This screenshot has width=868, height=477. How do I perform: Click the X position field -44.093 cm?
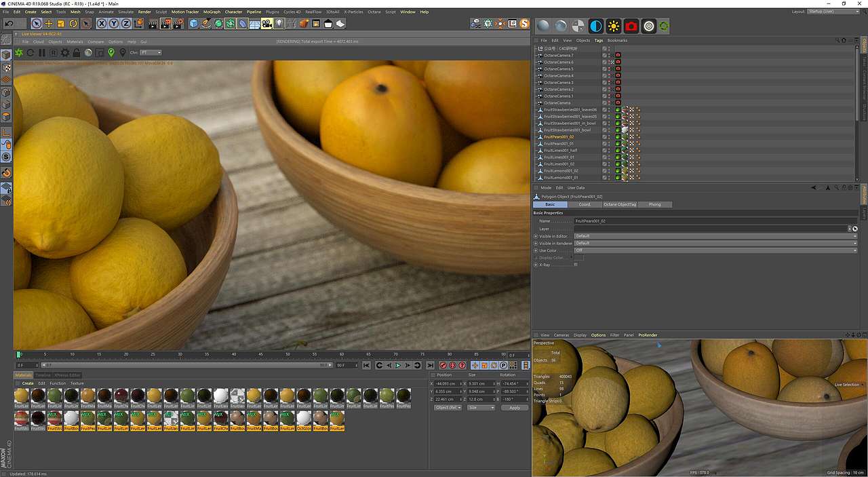(448, 383)
